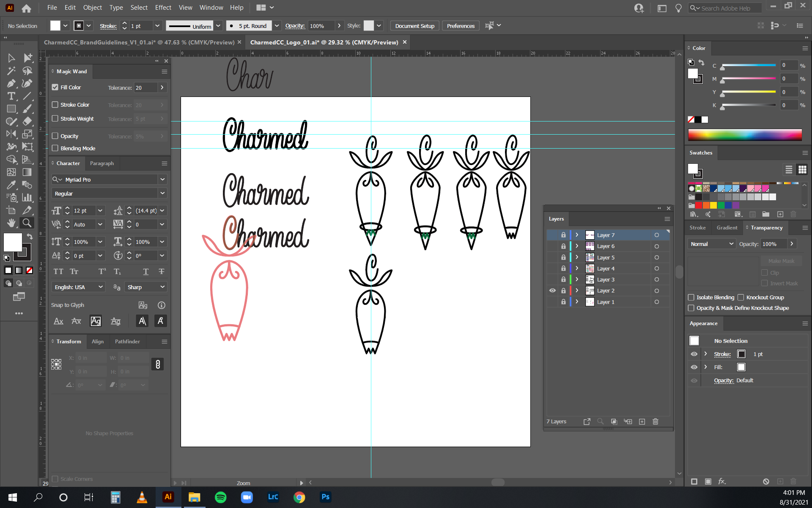Expand Layer 1 contents
Image resolution: width=812 pixels, height=508 pixels.
577,302
